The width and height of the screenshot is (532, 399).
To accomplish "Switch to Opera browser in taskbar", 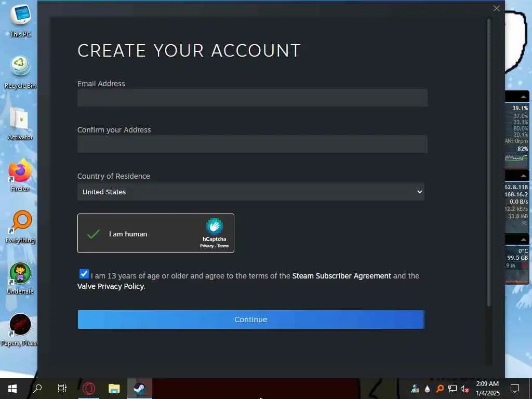I will tap(89, 389).
